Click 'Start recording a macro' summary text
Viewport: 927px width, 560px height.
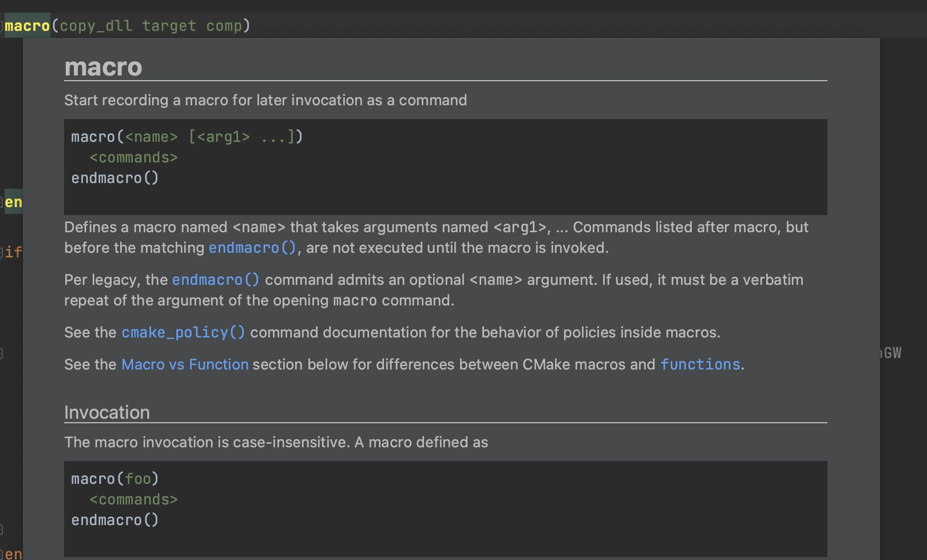[x=266, y=100]
